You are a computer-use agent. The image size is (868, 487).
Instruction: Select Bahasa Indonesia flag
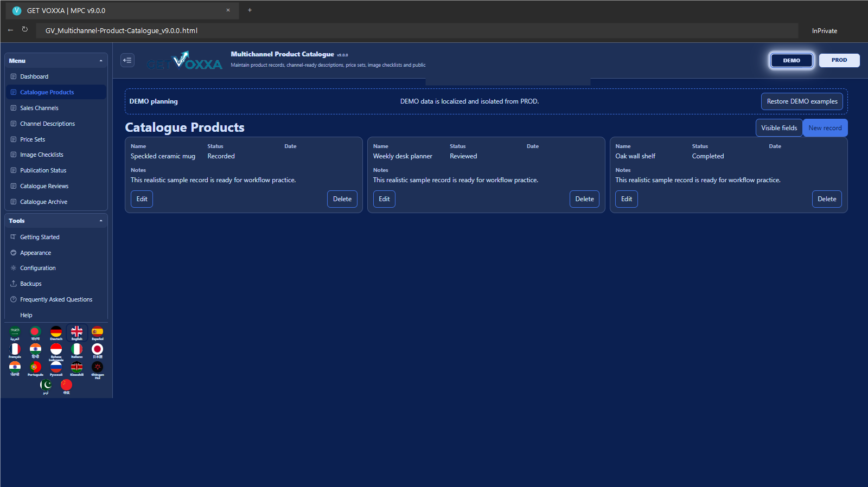point(56,352)
